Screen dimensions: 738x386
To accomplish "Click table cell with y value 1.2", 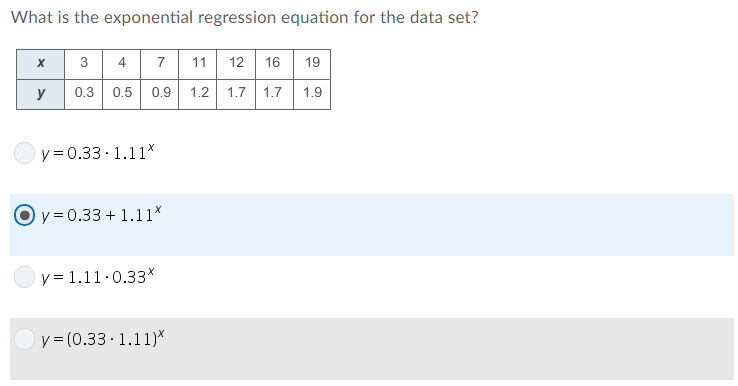I will click(x=198, y=94).
